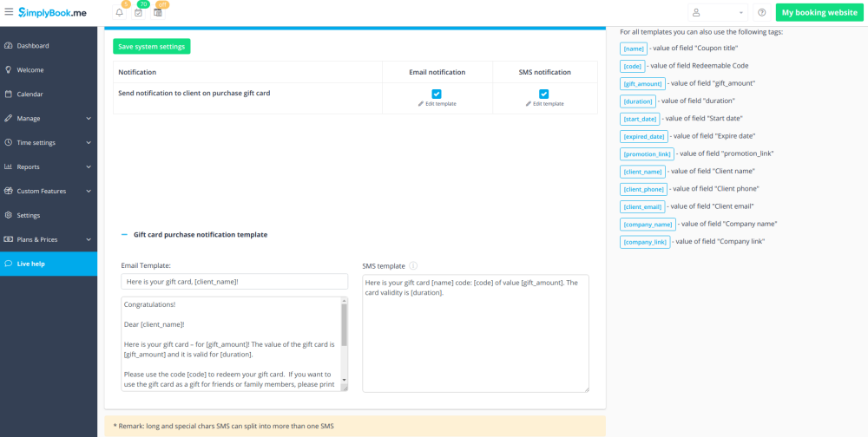
Task: Collapse Gift card purchase notification template section
Action: point(124,235)
